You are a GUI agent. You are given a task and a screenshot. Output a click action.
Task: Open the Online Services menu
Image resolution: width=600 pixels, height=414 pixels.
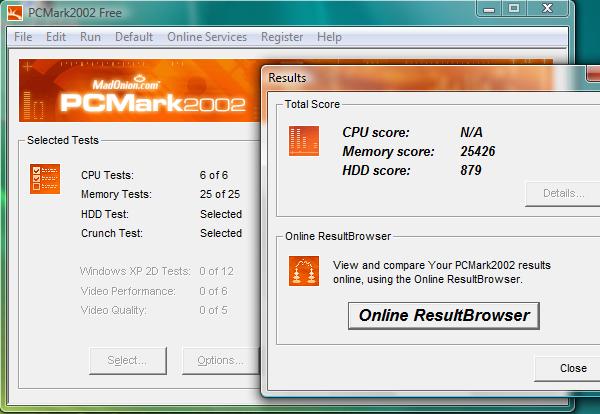pos(207,37)
